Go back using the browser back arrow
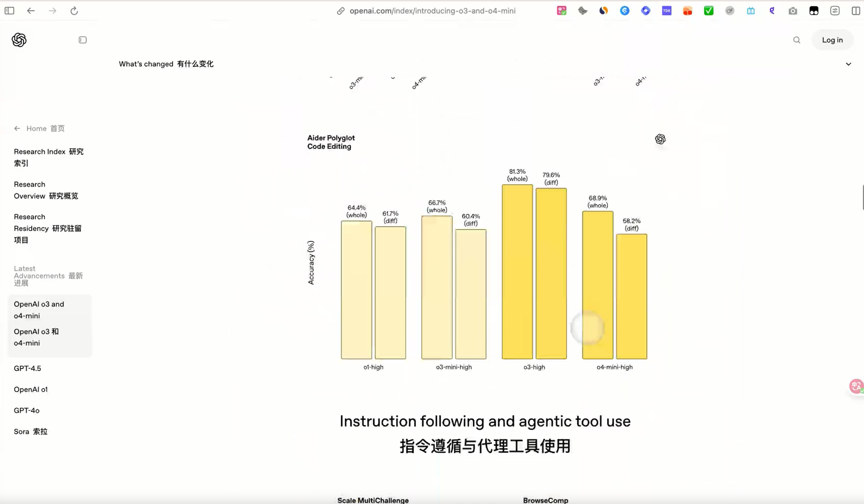The height and width of the screenshot is (504, 864). 31,11
